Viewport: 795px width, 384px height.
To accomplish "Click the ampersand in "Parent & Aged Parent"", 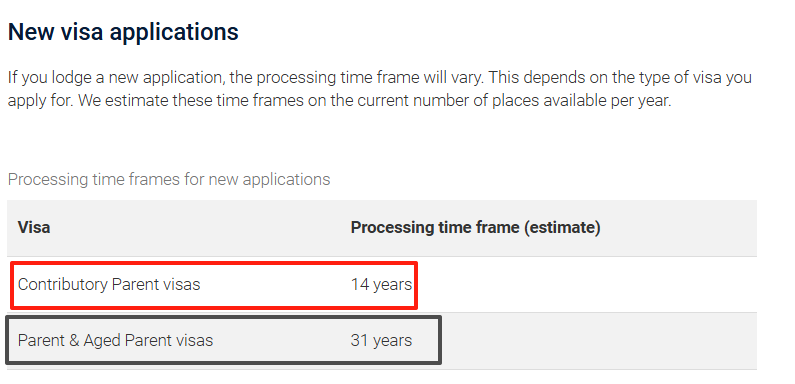I will [75, 340].
